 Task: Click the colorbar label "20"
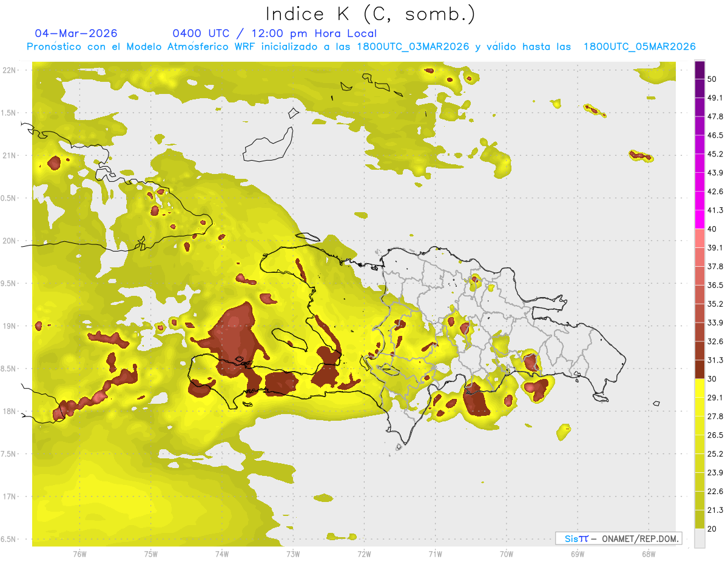click(713, 529)
